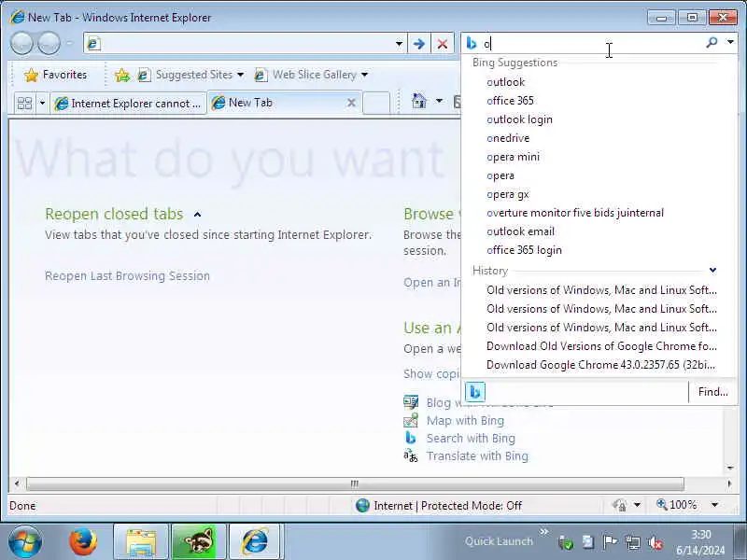Open the Home button dropdown arrow

pos(439,101)
